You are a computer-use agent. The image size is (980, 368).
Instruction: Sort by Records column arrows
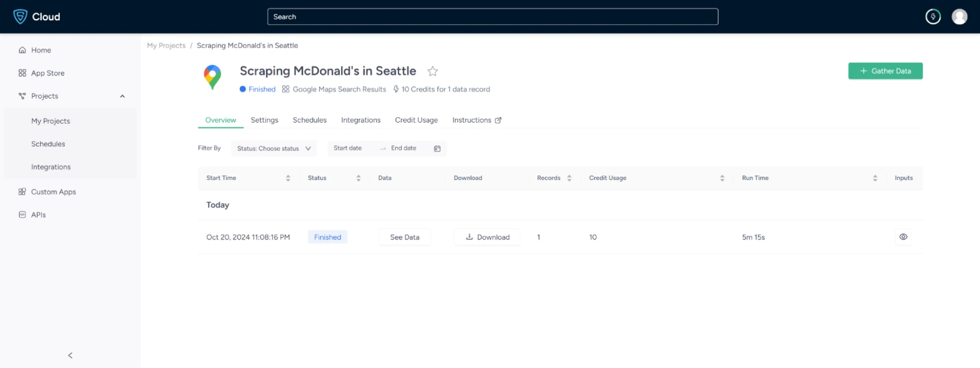point(569,178)
